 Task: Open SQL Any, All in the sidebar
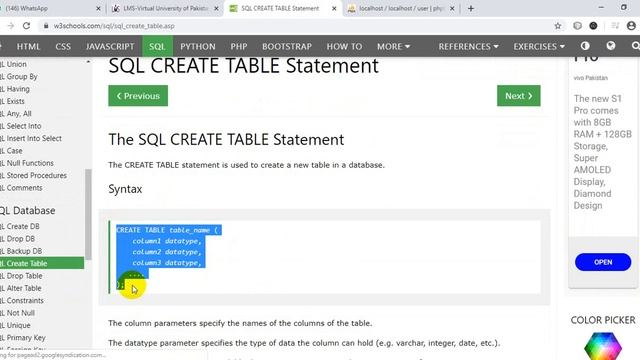coord(41,113)
